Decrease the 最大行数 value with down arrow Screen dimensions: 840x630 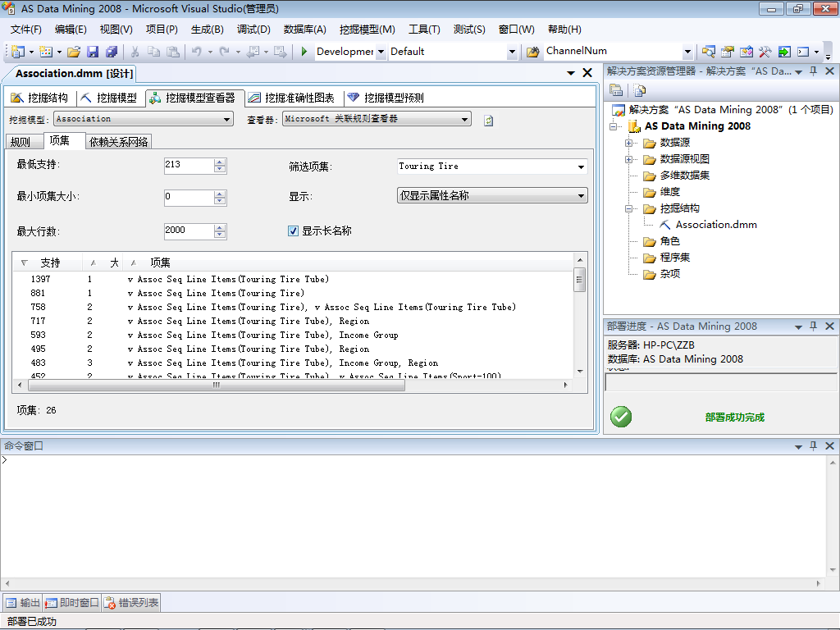(x=220, y=235)
